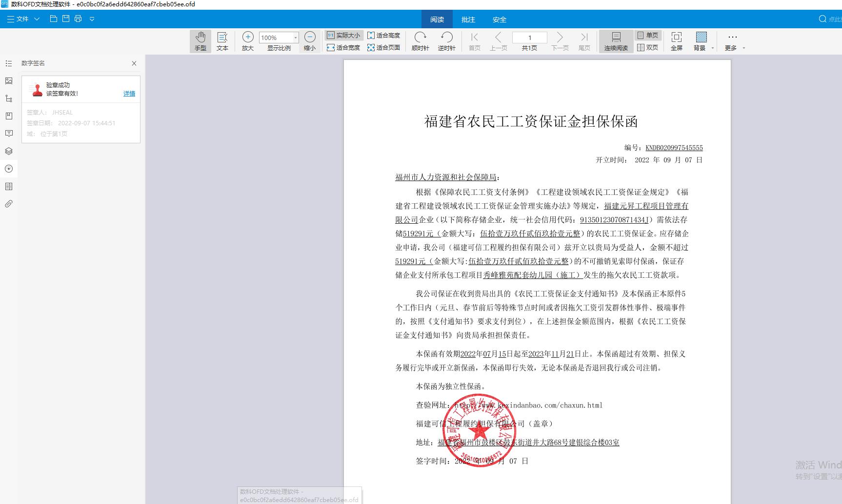Image resolution: width=842 pixels, height=504 pixels.
Task: Click the print icon
Action: tap(78, 19)
